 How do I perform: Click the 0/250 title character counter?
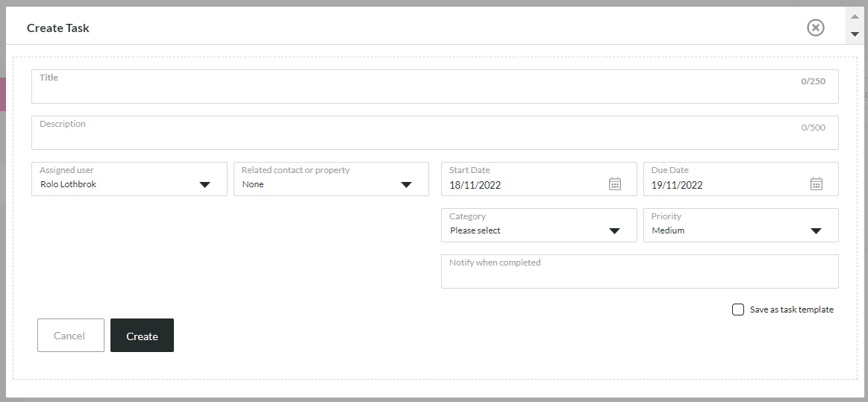point(814,81)
